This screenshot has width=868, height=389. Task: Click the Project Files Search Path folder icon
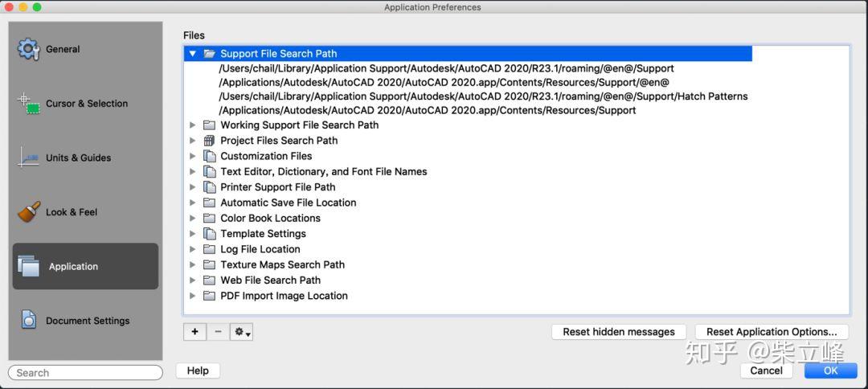click(210, 141)
